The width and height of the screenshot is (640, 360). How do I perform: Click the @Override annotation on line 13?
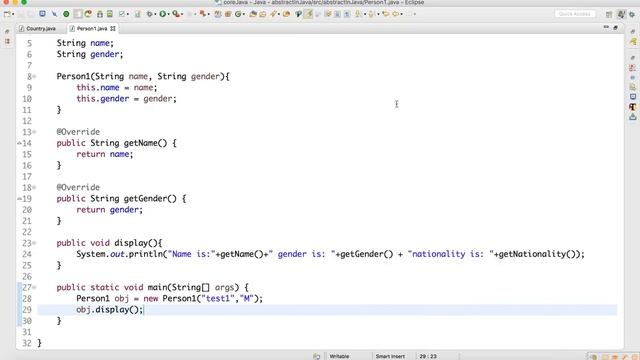[x=78, y=132]
